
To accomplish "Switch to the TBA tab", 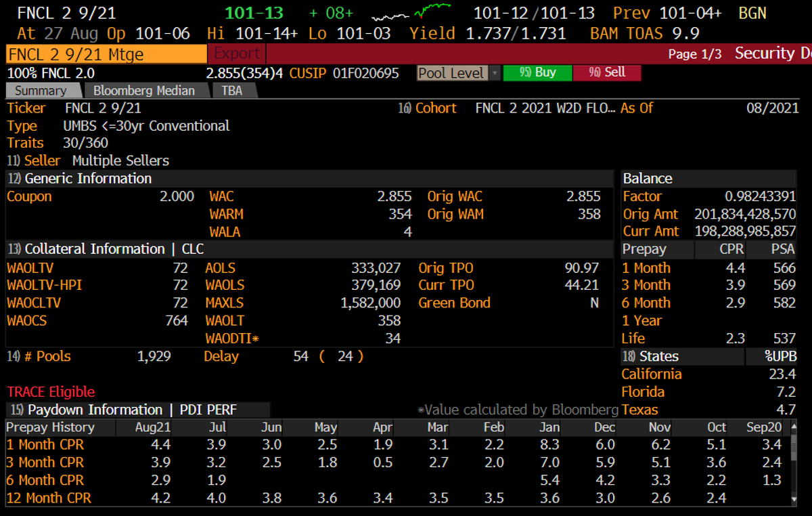I will [231, 91].
